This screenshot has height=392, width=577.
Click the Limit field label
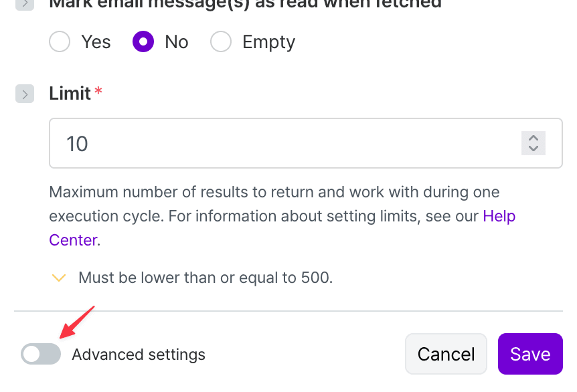[x=70, y=94]
